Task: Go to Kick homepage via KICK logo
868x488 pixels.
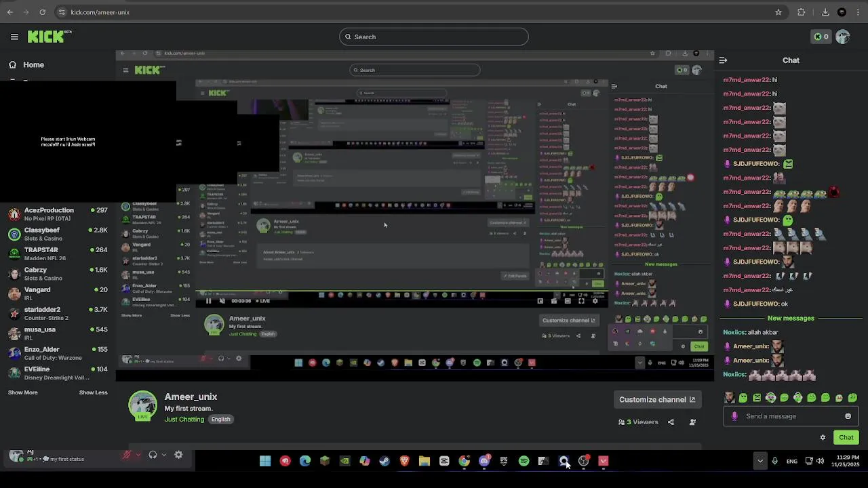Action: (49, 37)
